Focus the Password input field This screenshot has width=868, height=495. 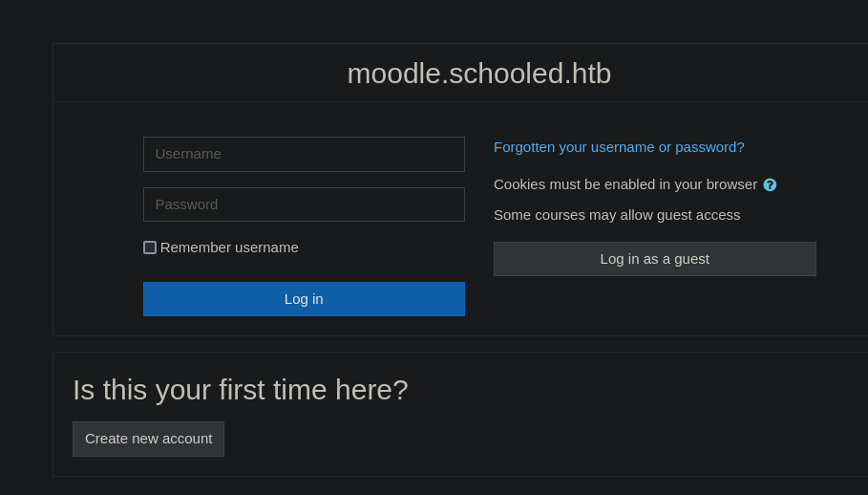click(x=304, y=204)
